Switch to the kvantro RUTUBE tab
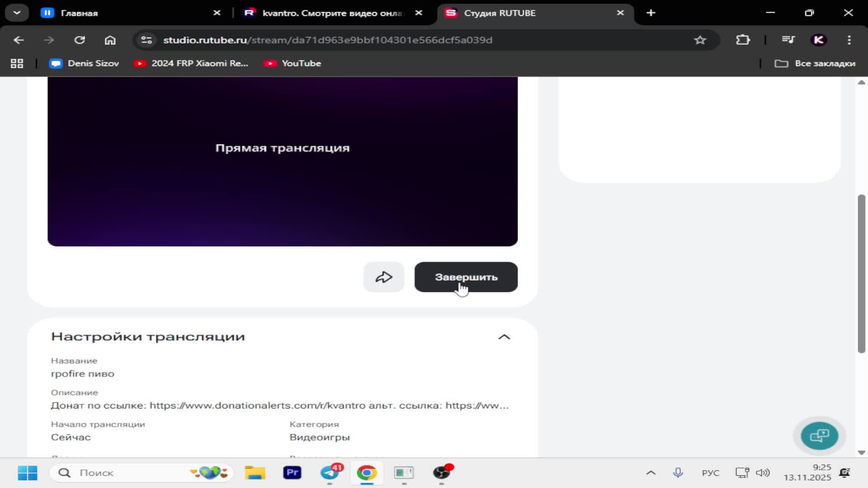868x488 pixels. [330, 13]
